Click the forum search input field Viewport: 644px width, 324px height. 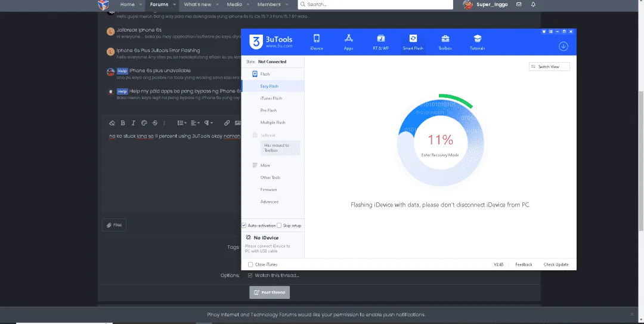coord(376,5)
